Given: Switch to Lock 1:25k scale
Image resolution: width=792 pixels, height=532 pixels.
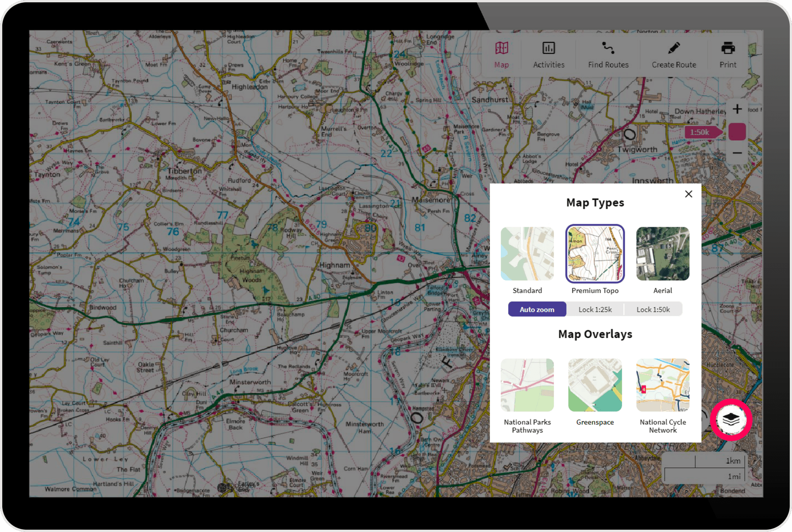Looking at the screenshot, I should pos(595,309).
